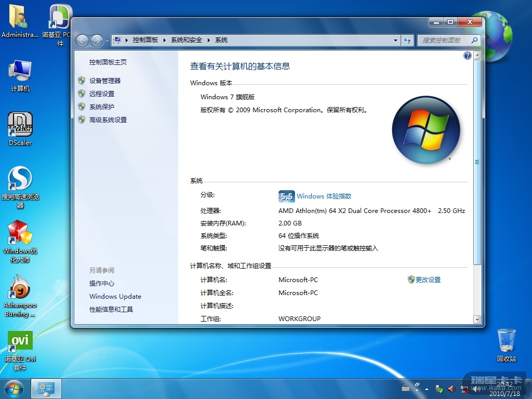
Task: Open the Administrator folder desktop icon
Action: [x=19, y=20]
